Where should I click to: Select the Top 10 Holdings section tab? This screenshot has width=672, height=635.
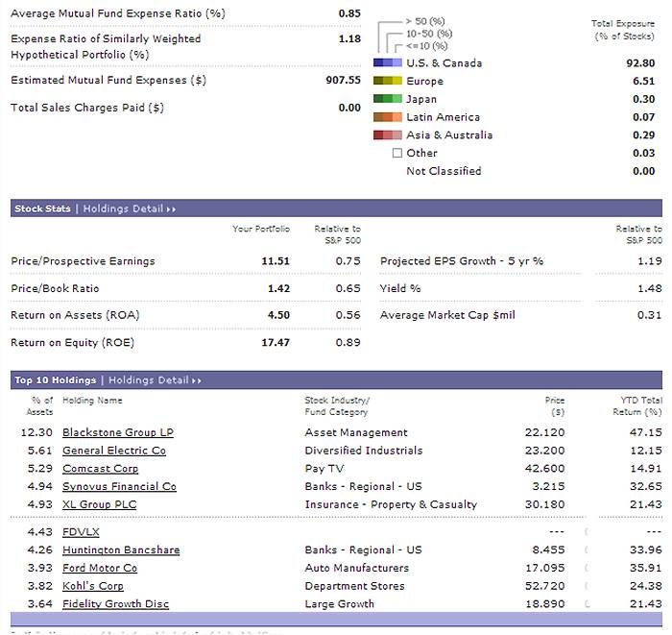[x=56, y=380]
